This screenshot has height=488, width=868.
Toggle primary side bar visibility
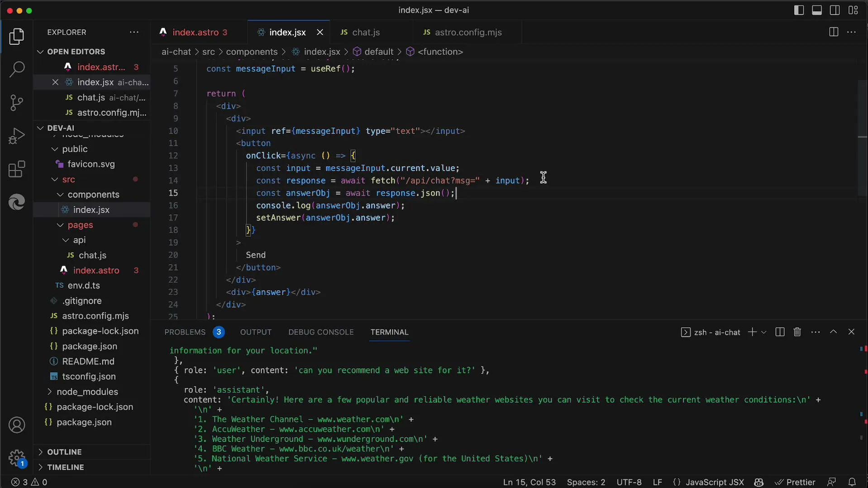799,10
